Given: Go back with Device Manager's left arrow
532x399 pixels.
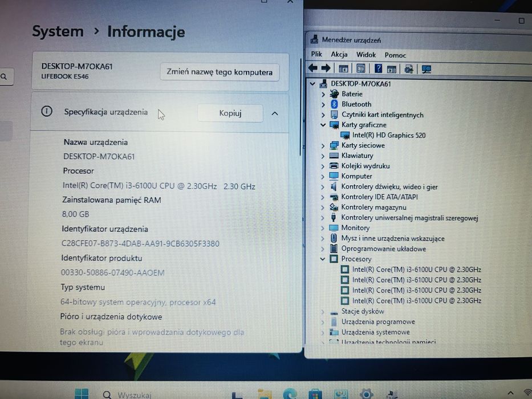Looking at the screenshot, I should [x=313, y=68].
